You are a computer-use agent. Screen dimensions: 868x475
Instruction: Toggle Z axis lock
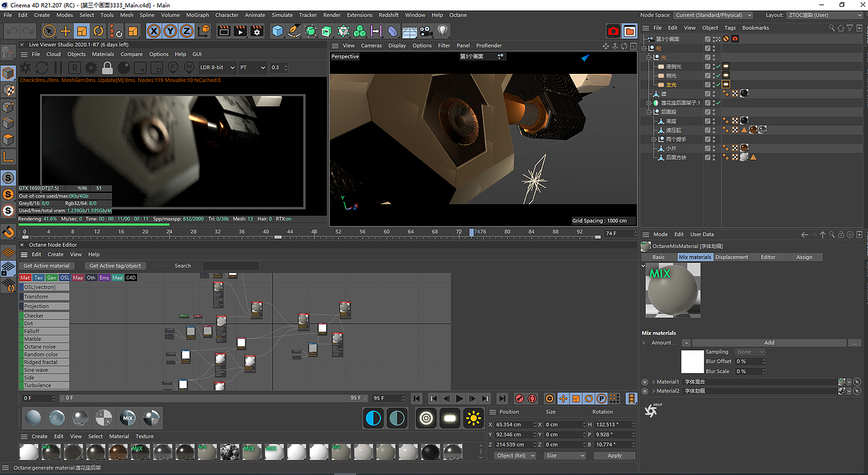coord(186,30)
